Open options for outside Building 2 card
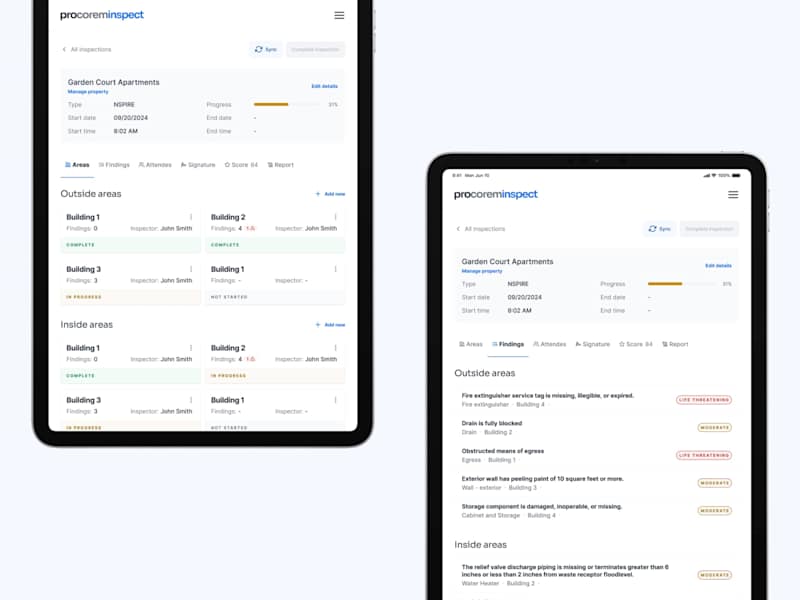The image size is (800, 600). point(335,217)
